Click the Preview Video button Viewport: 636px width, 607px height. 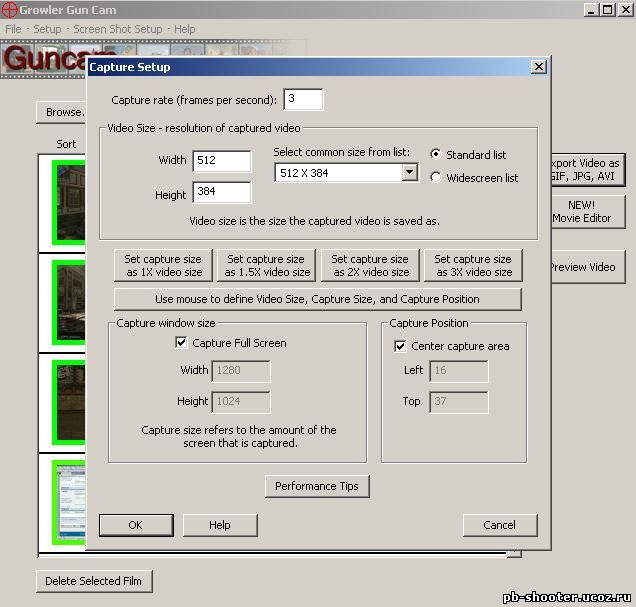[x=587, y=267]
